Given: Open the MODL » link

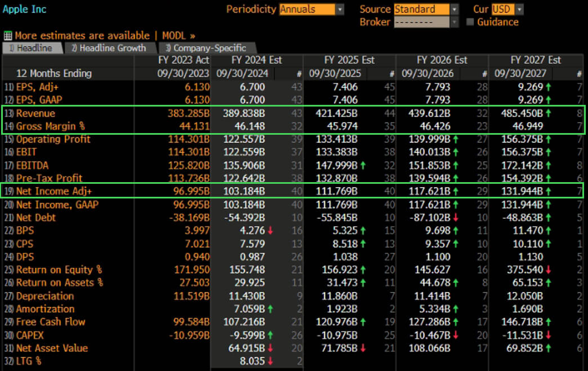Looking at the screenshot, I should pyautogui.click(x=179, y=36).
